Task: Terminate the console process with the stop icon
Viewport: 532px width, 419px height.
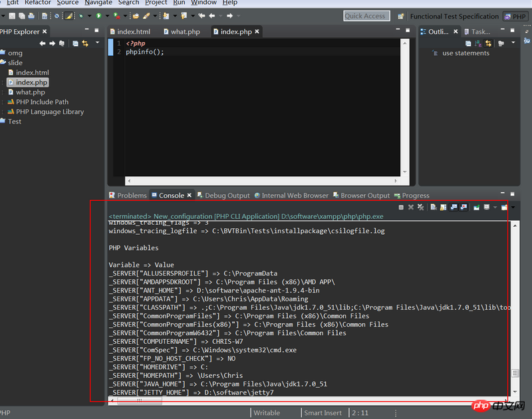Action: [401, 208]
